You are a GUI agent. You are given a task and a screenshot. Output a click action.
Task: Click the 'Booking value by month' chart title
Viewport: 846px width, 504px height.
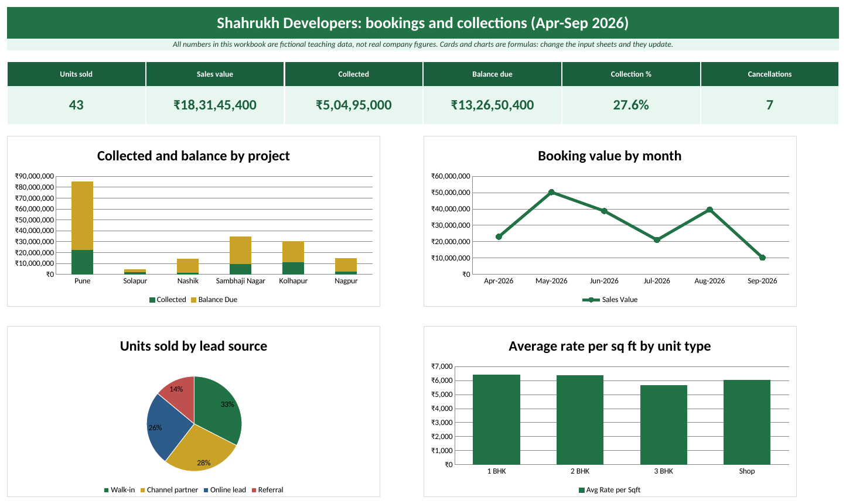click(610, 156)
